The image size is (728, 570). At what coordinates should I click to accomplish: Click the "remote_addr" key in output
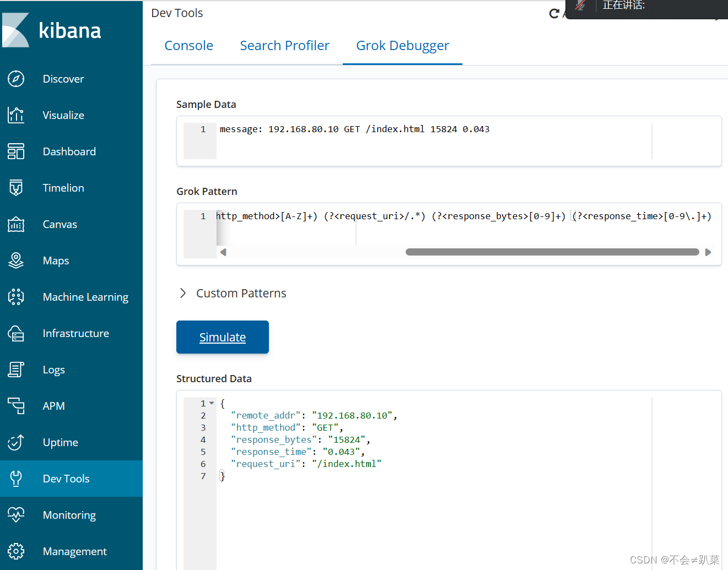click(266, 415)
